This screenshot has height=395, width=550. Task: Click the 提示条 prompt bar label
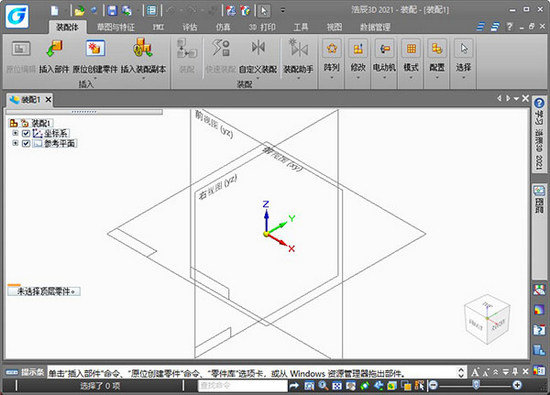(32, 372)
